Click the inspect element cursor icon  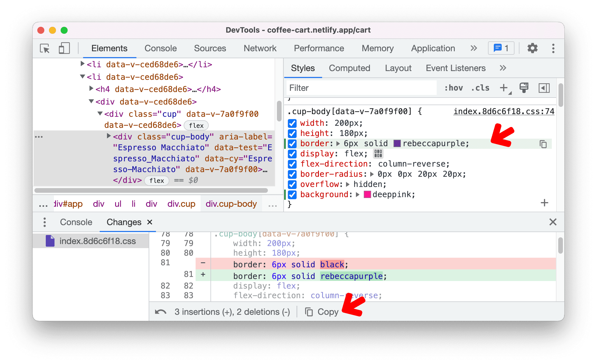click(x=44, y=48)
